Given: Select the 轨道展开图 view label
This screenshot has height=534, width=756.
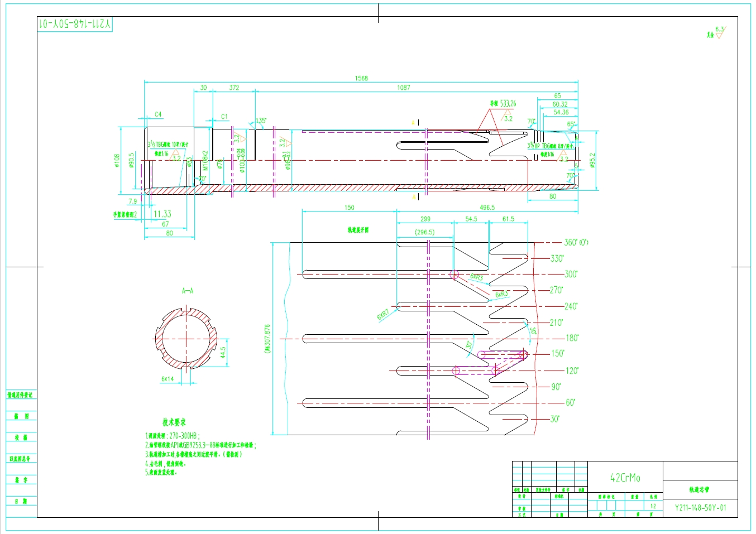Looking at the screenshot, I should click(x=358, y=230).
